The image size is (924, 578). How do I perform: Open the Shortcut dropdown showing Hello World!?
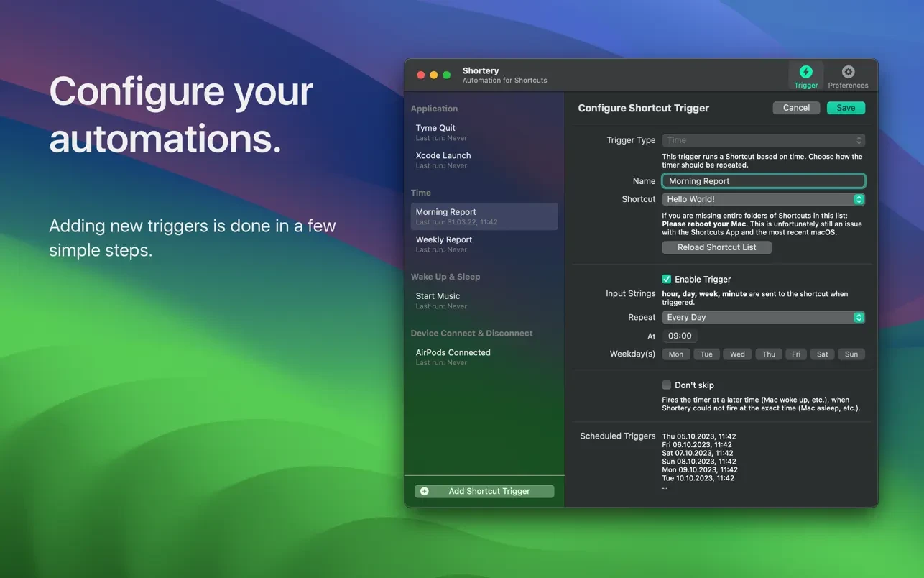(x=763, y=199)
